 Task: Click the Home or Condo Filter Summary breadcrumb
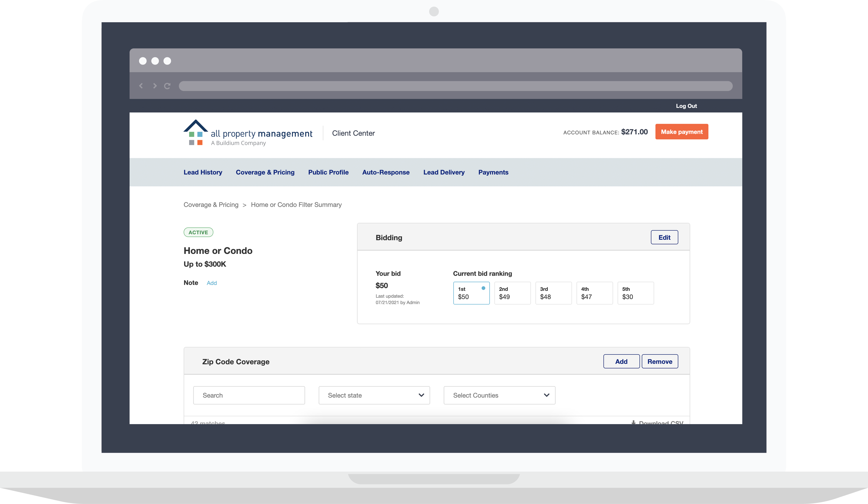coord(296,205)
